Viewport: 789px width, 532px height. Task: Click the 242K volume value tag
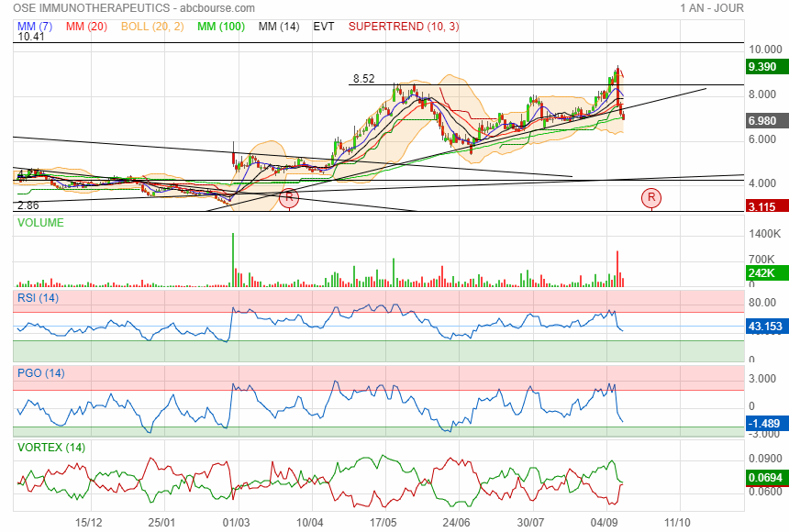coord(767,273)
